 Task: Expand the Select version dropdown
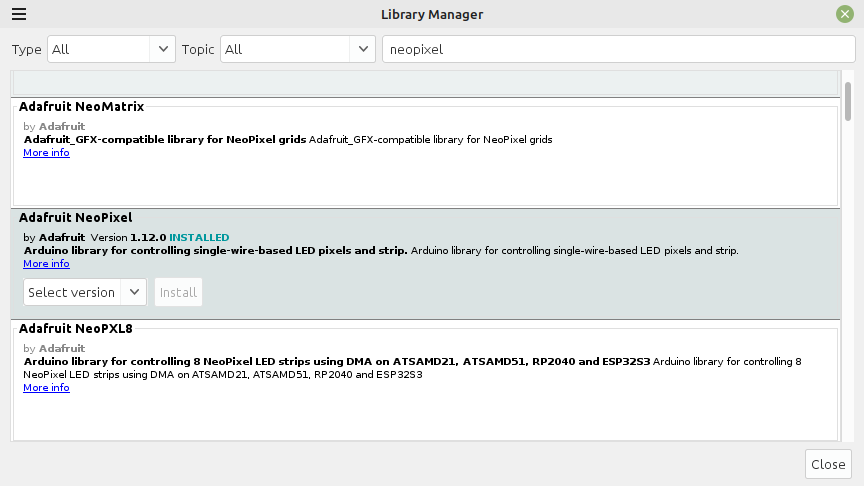85,292
